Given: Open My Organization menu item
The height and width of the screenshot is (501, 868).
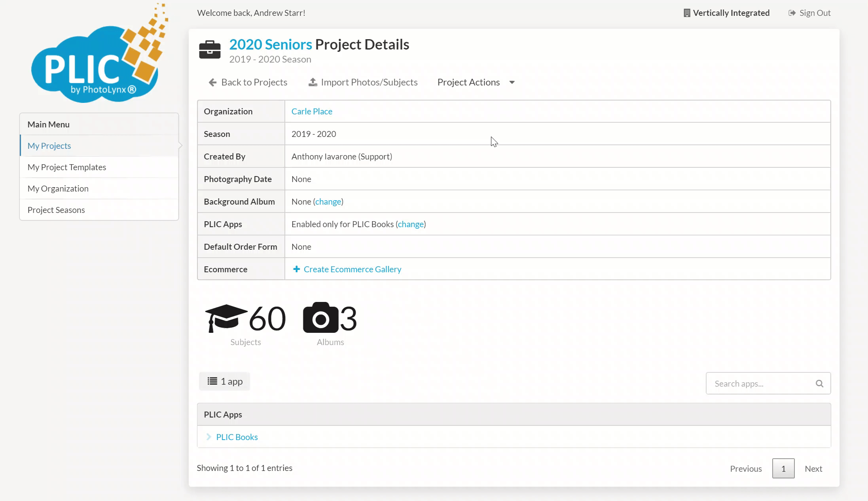Looking at the screenshot, I should pos(99,188).
